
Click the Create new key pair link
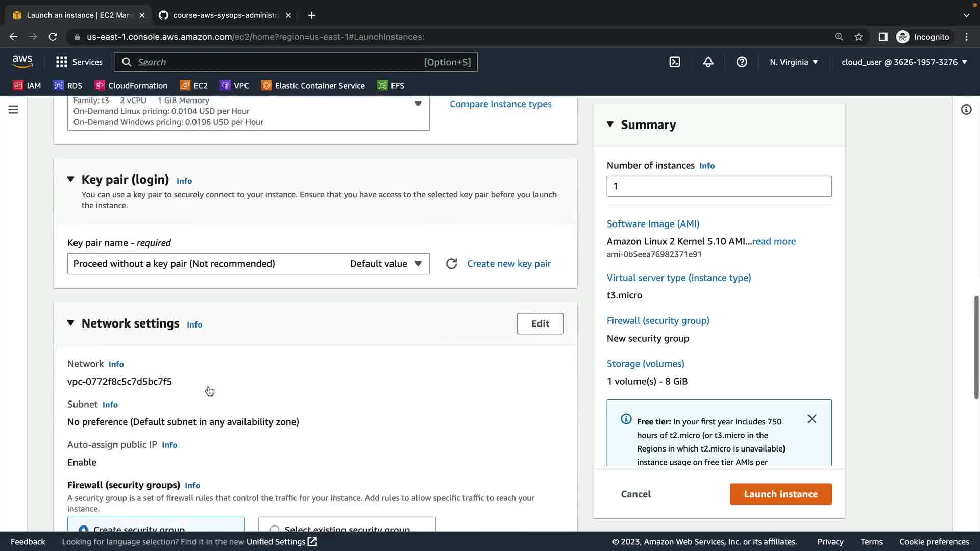[508, 264]
